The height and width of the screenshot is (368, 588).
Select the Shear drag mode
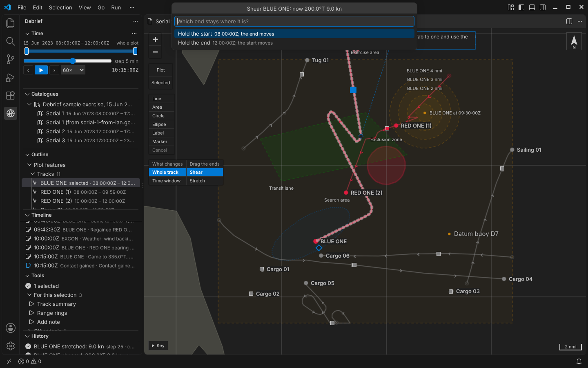pos(205,172)
